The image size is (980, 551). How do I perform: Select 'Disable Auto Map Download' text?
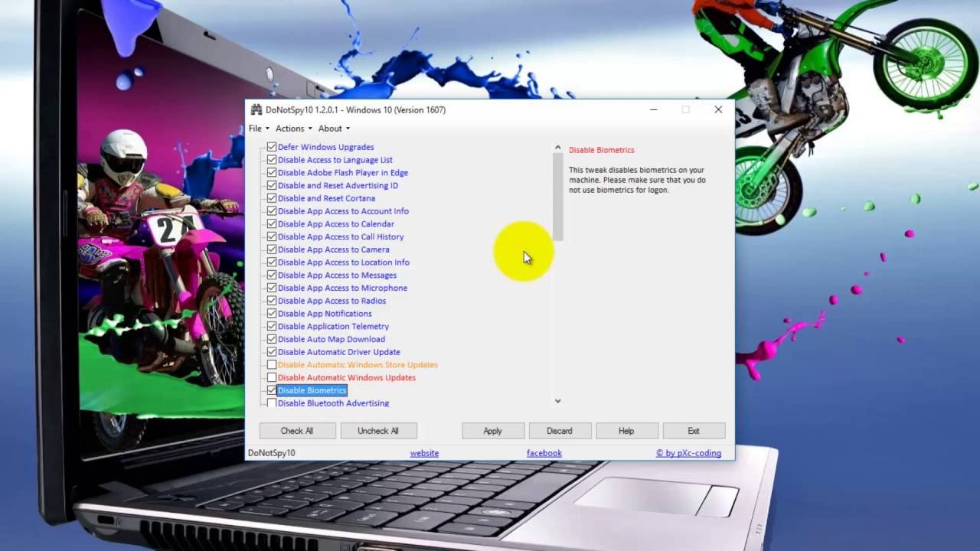pyautogui.click(x=332, y=339)
